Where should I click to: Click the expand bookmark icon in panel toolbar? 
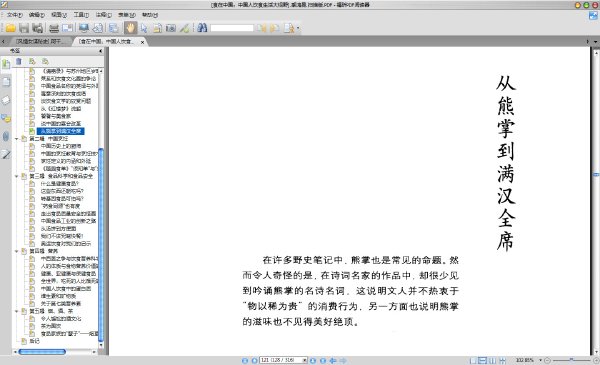[x=32, y=61]
